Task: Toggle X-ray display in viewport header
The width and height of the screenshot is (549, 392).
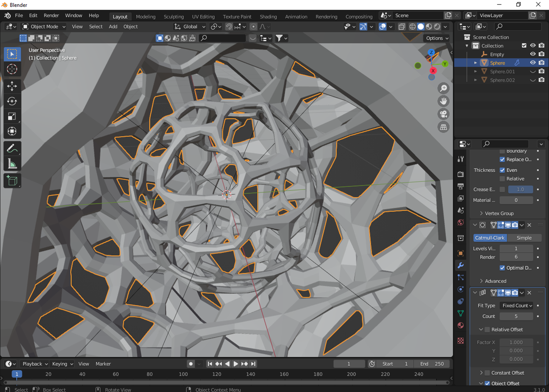Action: coord(402,27)
